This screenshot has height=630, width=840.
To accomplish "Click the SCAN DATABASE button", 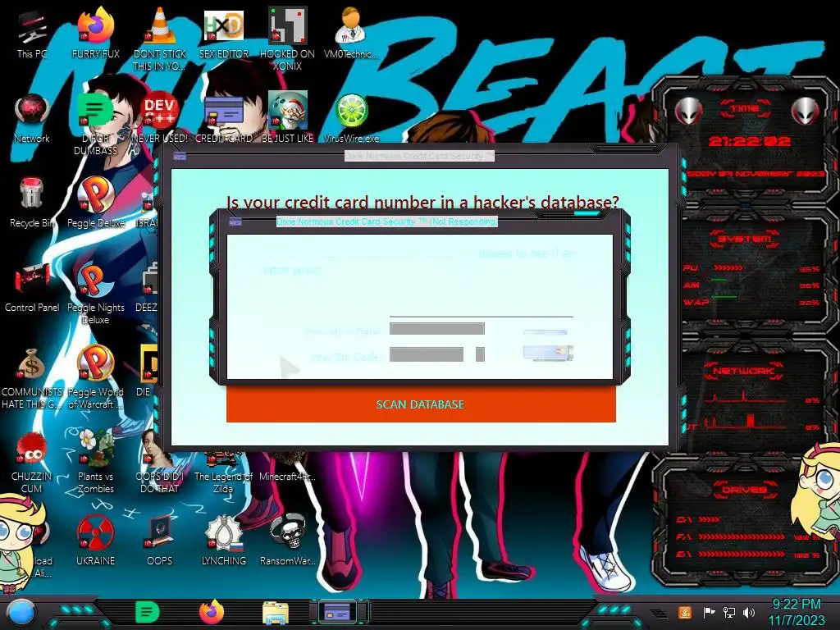I will (421, 404).
